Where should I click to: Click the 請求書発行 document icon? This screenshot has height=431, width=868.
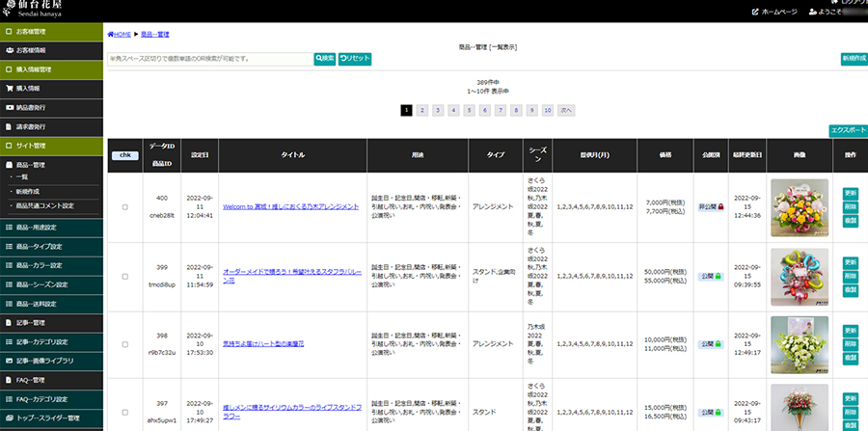[9, 126]
